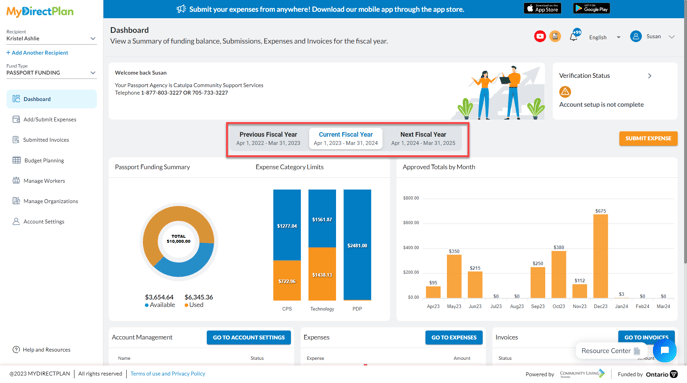Click the Submit Expense button
Viewport: 687px width, 383px height.
point(648,138)
